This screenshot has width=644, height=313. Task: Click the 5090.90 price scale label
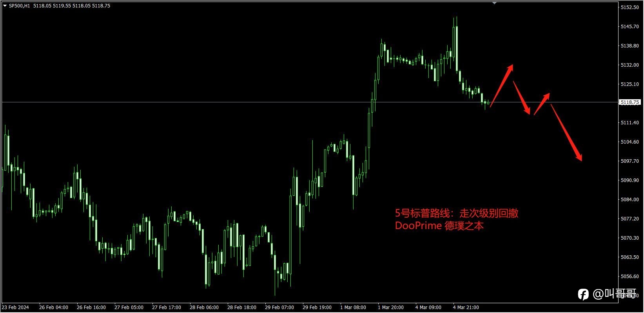click(629, 180)
